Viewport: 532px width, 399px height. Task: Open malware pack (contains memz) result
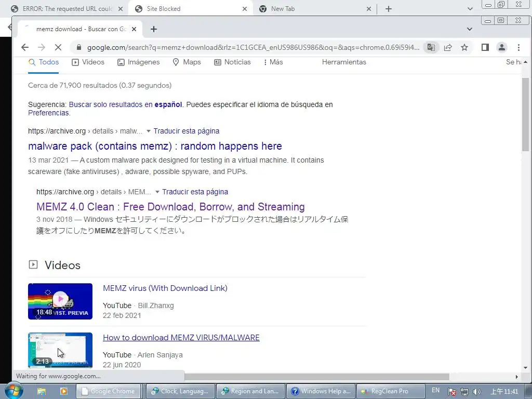click(155, 146)
